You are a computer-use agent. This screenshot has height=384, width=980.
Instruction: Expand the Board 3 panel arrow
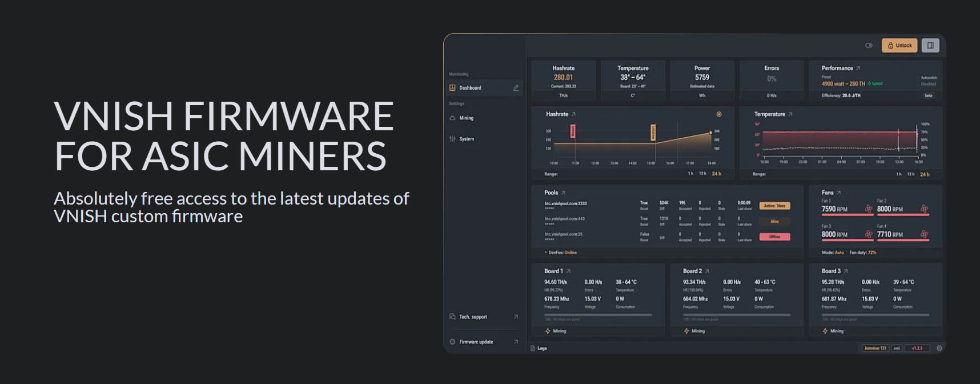[846, 271]
